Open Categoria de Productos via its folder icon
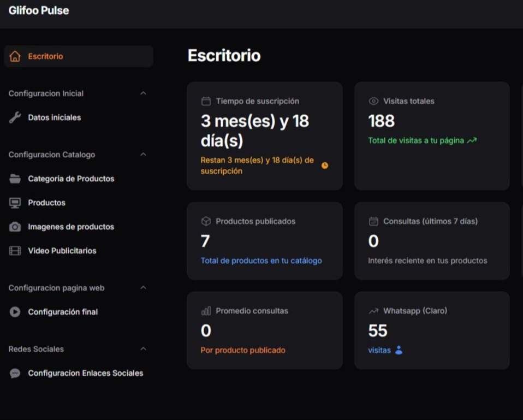The width and height of the screenshot is (523, 420). [15, 178]
